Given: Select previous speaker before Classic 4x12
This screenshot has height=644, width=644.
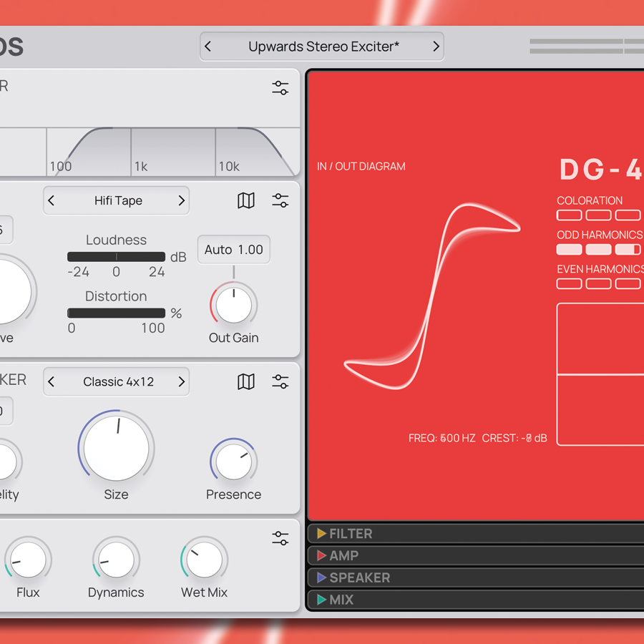Looking at the screenshot, I should [x=51, y=381].
